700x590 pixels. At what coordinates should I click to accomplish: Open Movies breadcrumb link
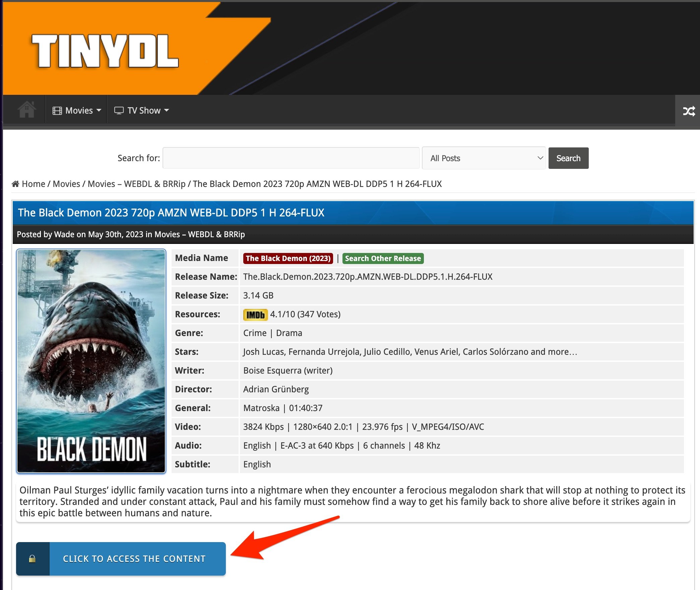(x=66, y=184)
